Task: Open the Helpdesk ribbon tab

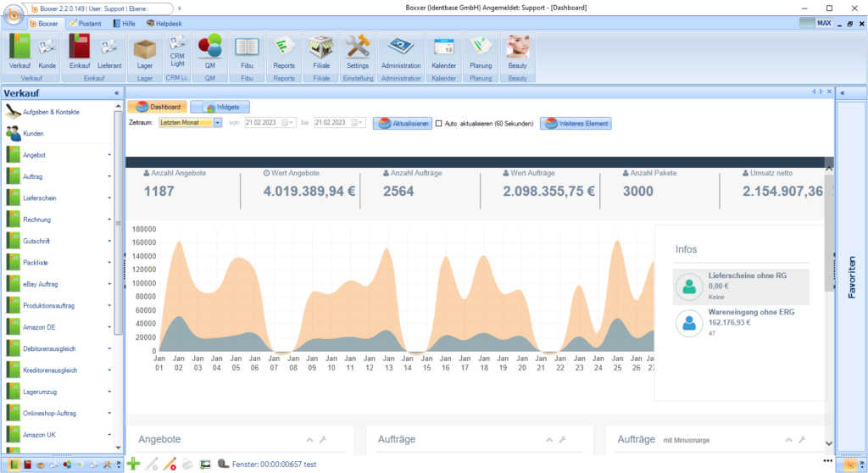Action: (164, 24)
